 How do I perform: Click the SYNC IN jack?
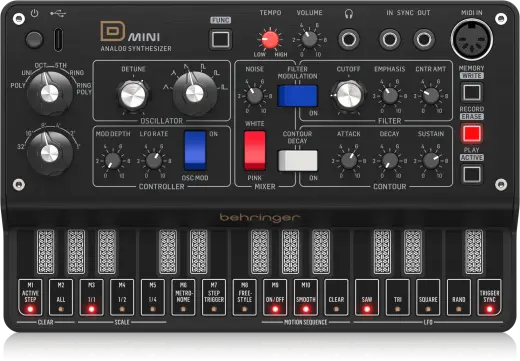coord(389,40)
